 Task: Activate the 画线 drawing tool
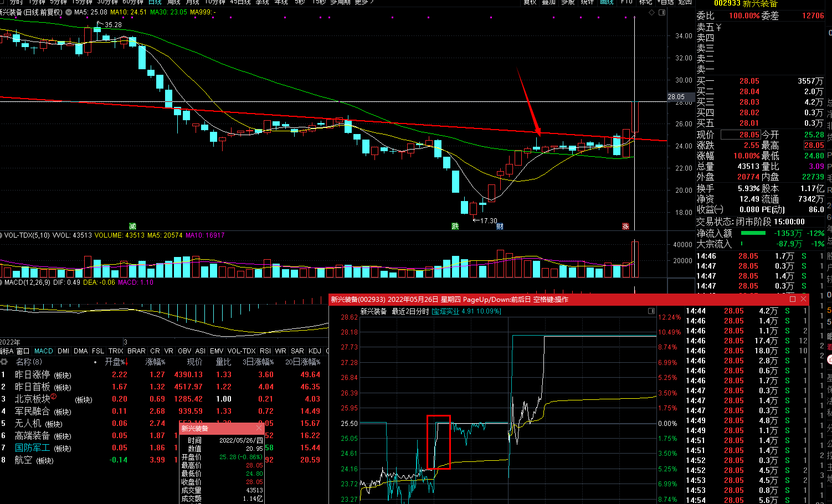[607, 2]
